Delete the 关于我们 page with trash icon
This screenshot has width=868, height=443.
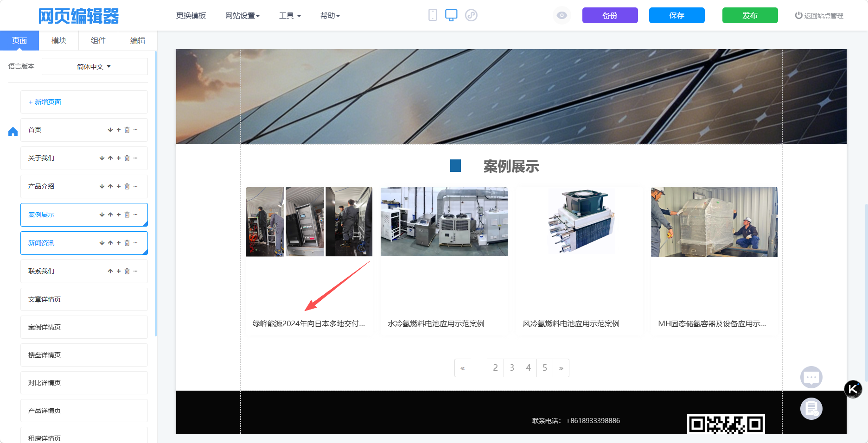(x=127, y=158)
